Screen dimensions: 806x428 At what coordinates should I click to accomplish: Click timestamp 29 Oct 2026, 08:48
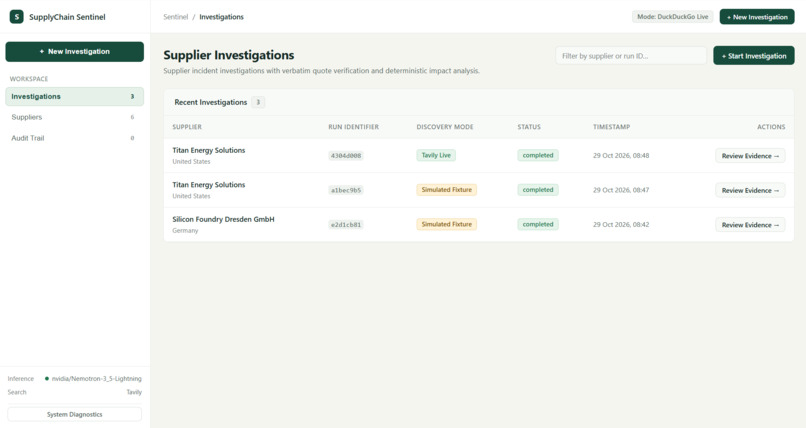tap(621, 156)
